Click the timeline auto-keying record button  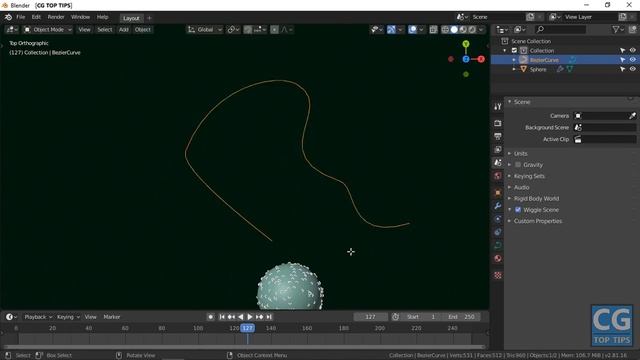pyautogui.click(x=210, y=317)
